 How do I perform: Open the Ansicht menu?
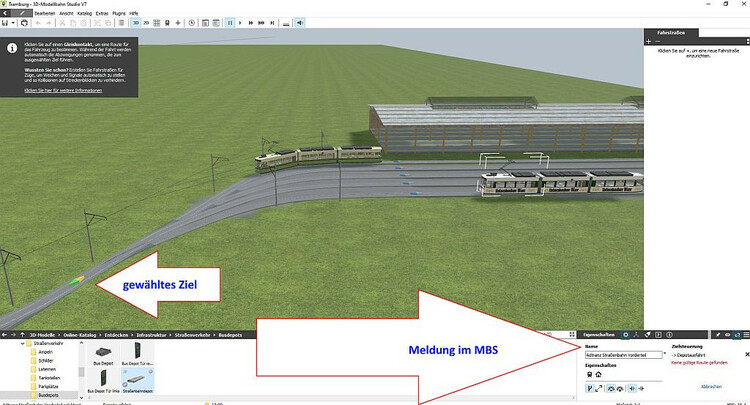[66, 13]
